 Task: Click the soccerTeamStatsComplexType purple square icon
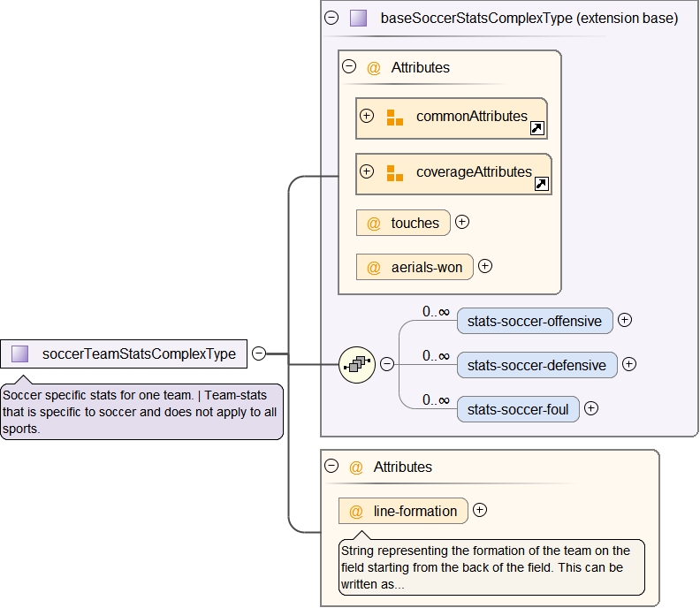19,353
